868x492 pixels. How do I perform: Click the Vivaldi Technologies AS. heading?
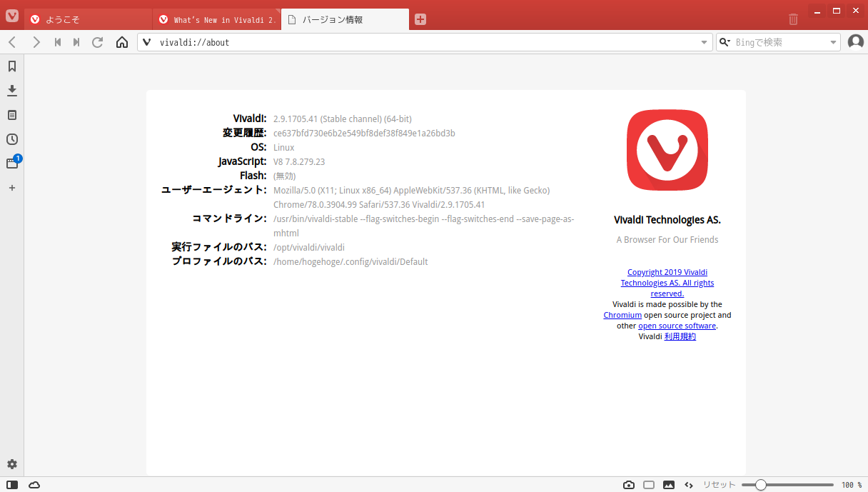(x=667, y=220)
